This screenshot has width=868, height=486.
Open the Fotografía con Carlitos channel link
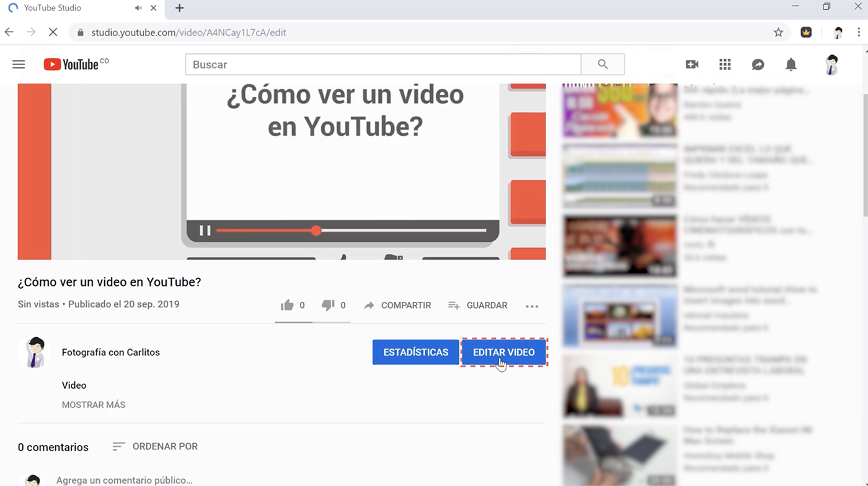[x=111, y=352]
